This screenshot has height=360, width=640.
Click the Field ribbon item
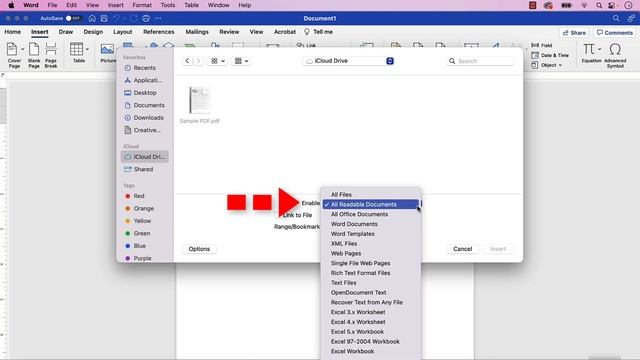tap(542, 45)
